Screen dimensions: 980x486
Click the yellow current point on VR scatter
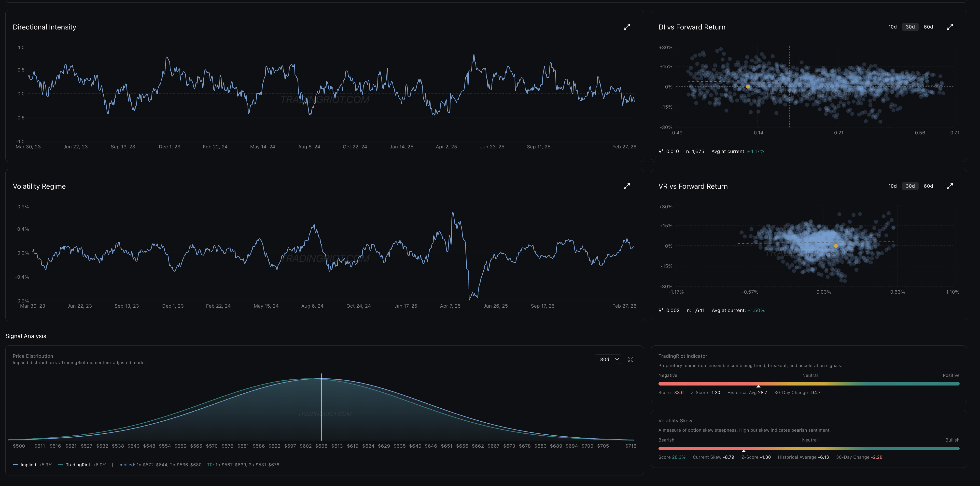836,246
